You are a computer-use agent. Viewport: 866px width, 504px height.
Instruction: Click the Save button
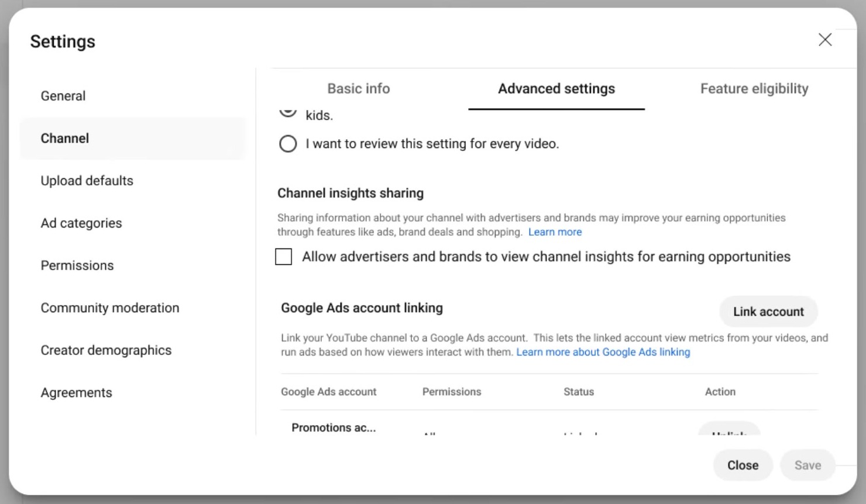tap(807, 465)
